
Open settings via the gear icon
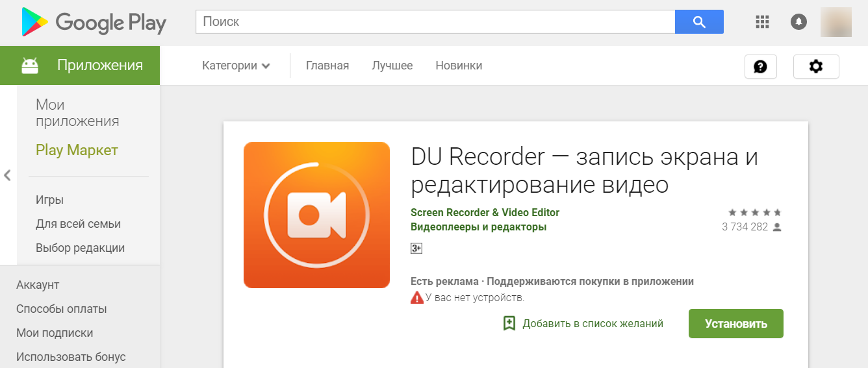tap(816, 66)
